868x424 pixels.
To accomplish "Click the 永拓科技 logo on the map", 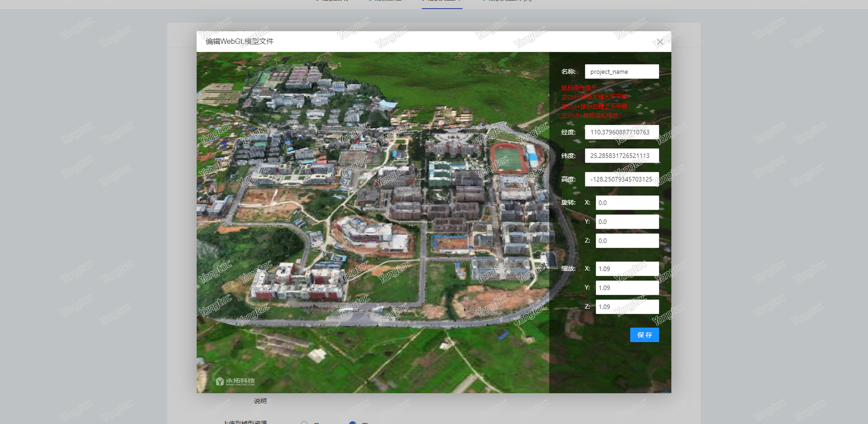I will [236, 381].
